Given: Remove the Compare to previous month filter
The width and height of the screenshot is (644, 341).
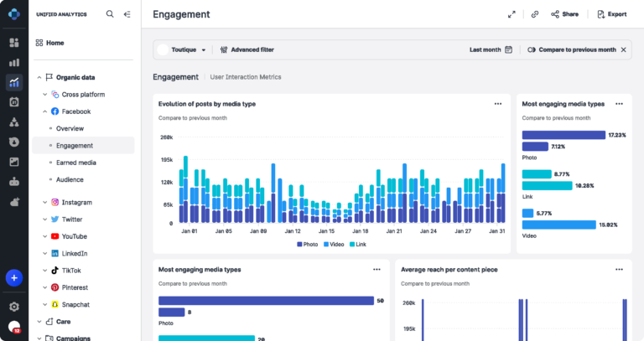Looking at the screenshot, I should coord(624,49).
